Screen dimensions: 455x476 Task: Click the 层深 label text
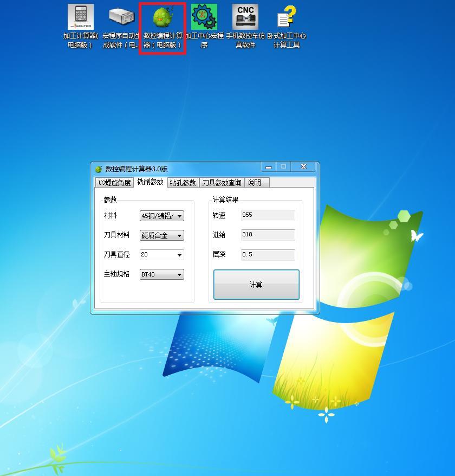(219, 254)
